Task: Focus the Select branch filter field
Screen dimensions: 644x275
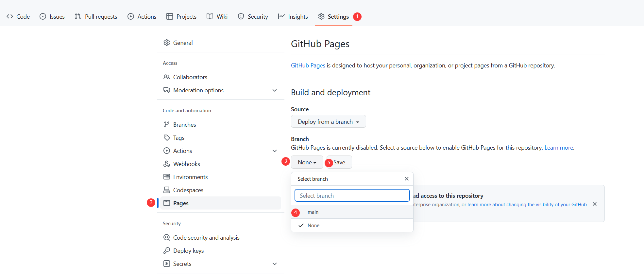Action: tap(352, 195)
